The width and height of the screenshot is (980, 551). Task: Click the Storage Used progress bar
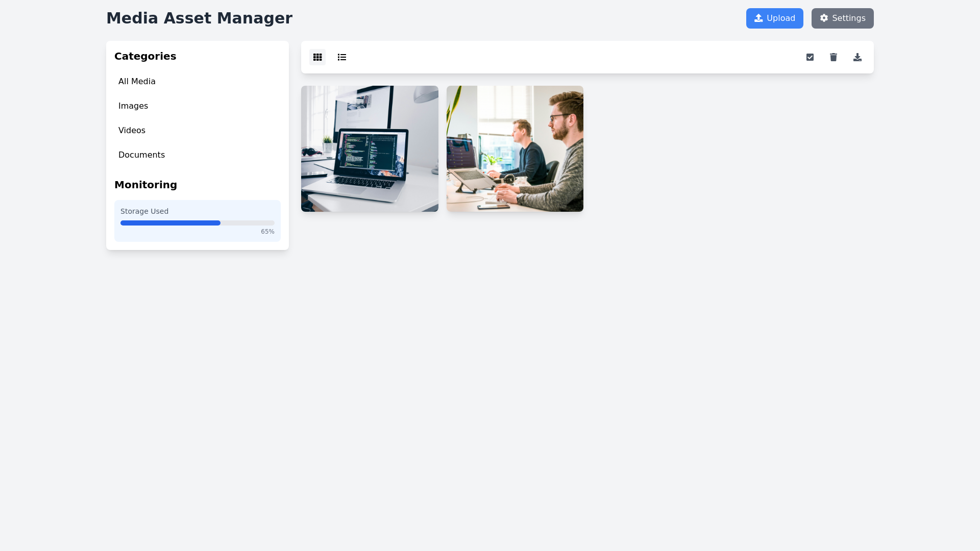pos(197,223)
